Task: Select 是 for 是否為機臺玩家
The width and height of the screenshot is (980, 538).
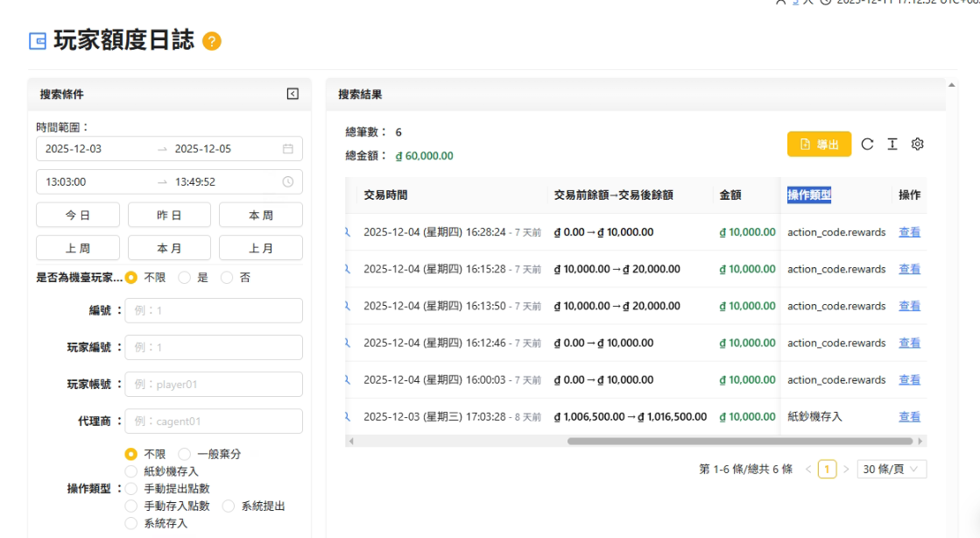Action: (x=185, y=278)
